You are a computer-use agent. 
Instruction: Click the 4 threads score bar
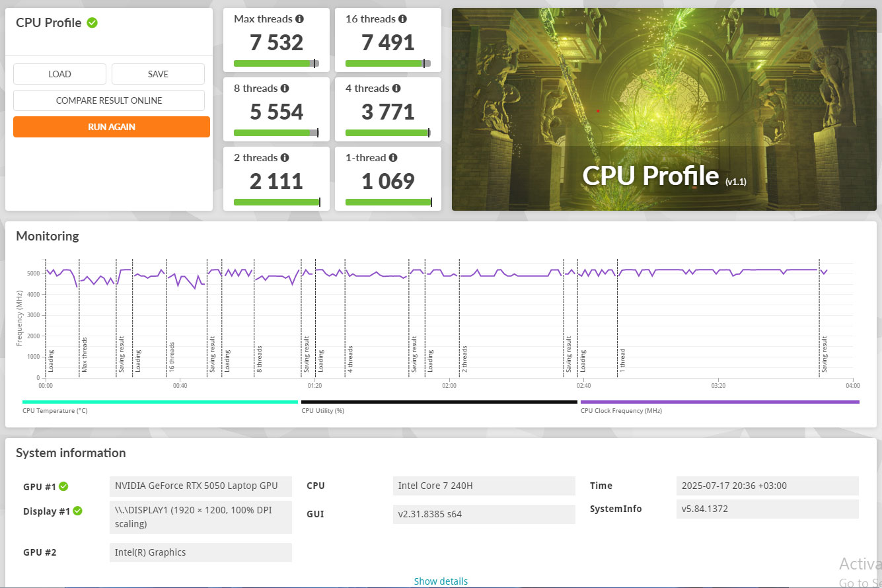click(x=388, y=133)
